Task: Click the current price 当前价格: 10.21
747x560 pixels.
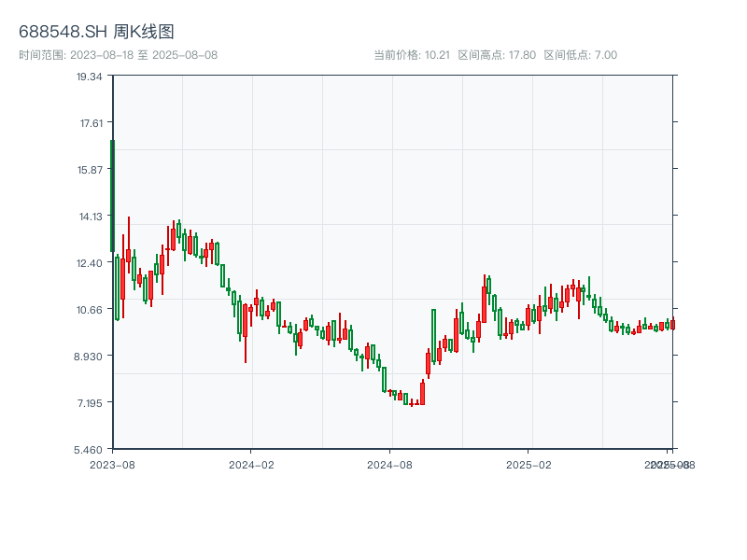Action: (412, 55)
